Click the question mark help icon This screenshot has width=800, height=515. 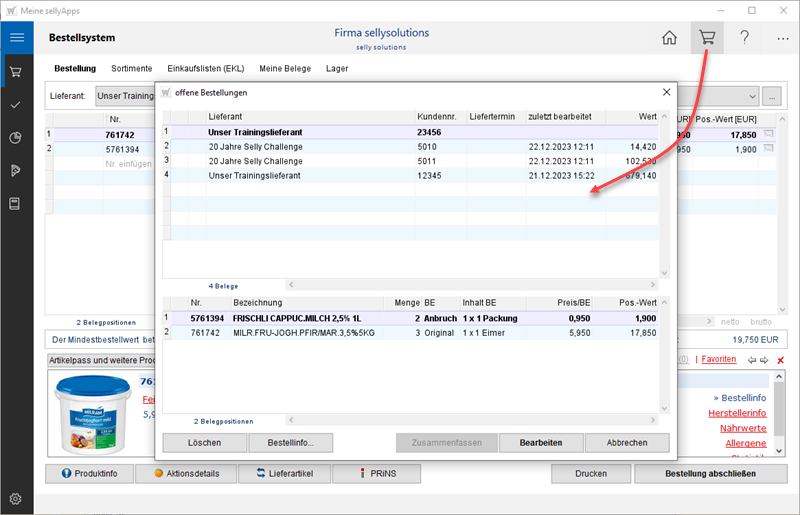pos(745,38)
